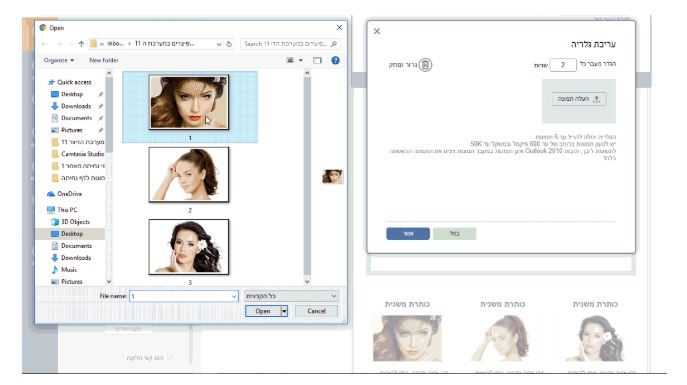Toggle the preview pane icon

(x=317, y=60)
